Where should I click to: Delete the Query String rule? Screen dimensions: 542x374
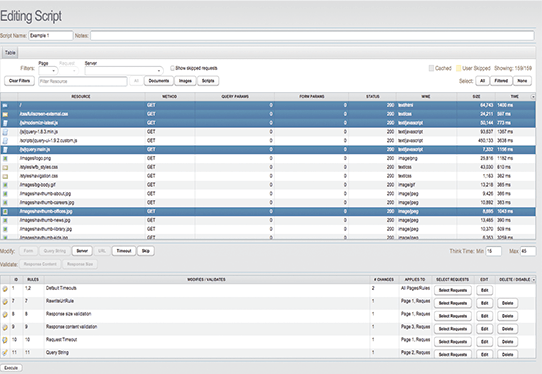tap(507, 355)
